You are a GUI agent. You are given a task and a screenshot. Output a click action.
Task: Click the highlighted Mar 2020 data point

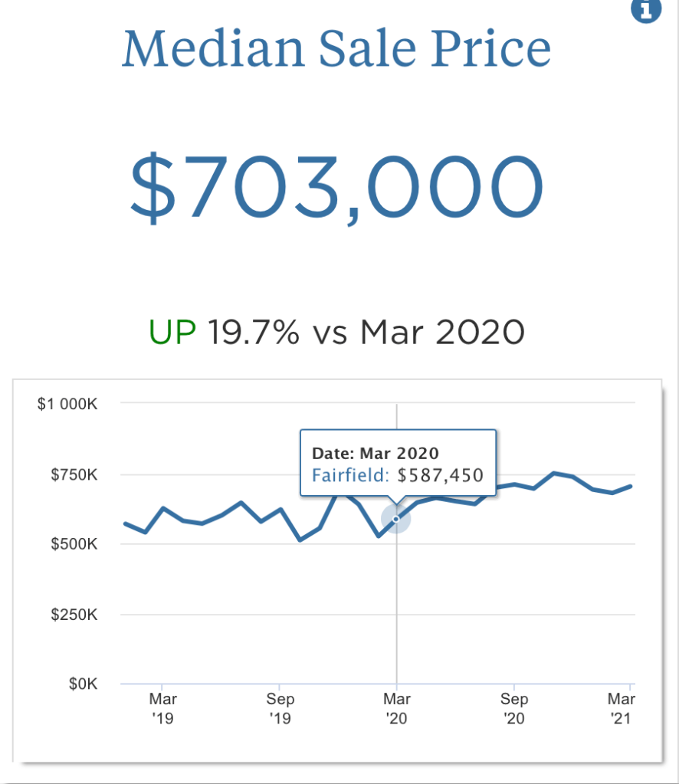pos(396,519)
